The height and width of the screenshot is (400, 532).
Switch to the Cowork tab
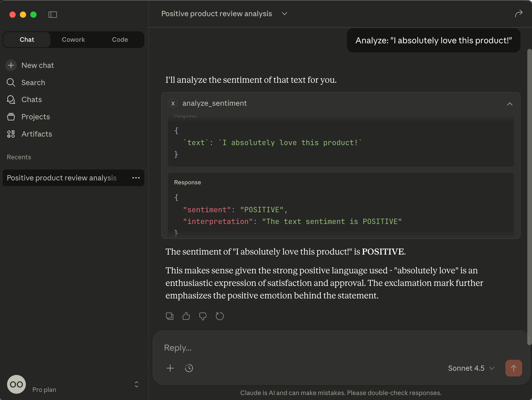[x=73, y=40]
